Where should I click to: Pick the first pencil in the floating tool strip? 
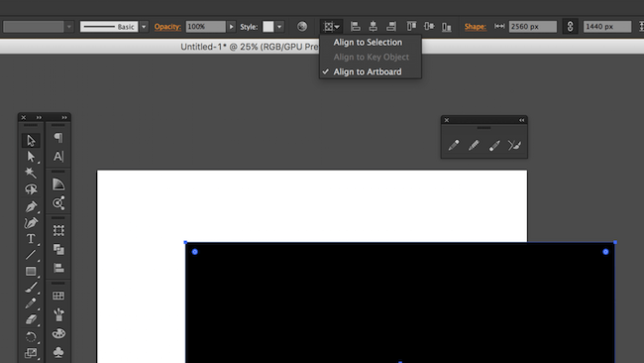[454, 145]
